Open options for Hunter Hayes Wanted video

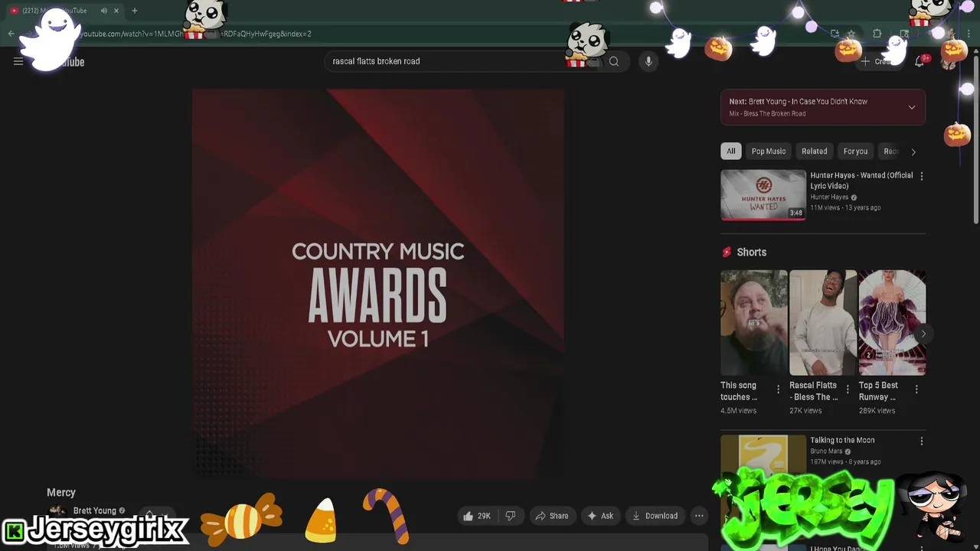pos(922,176)
